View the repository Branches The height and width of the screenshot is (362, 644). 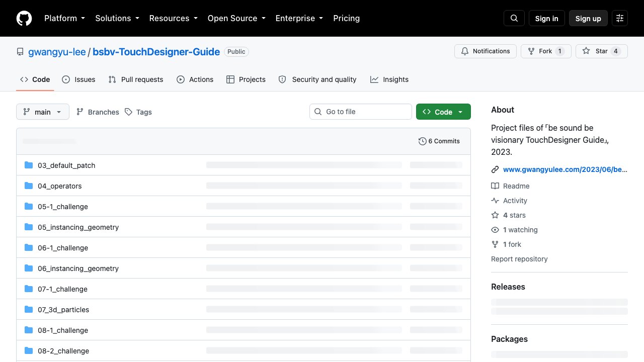(x=98, y=112)
